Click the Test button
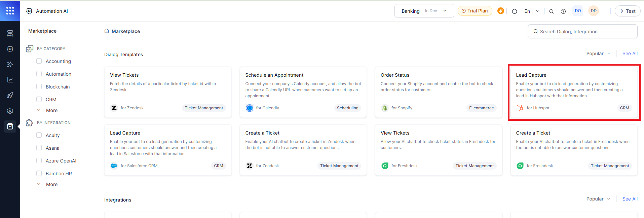 (627, 11)
